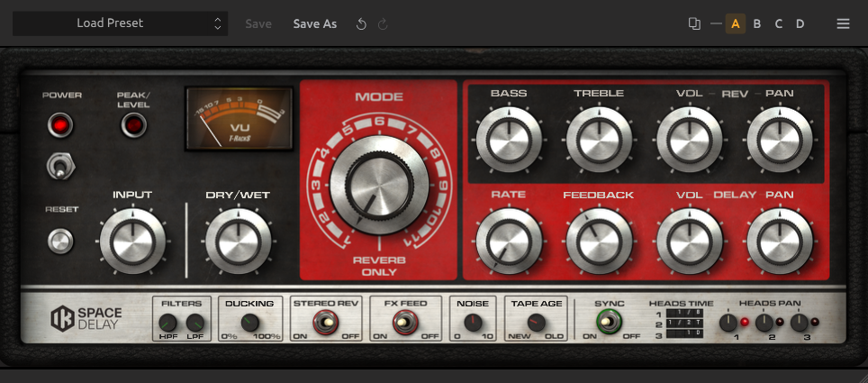Click the VU meter display

coord(240,118)
